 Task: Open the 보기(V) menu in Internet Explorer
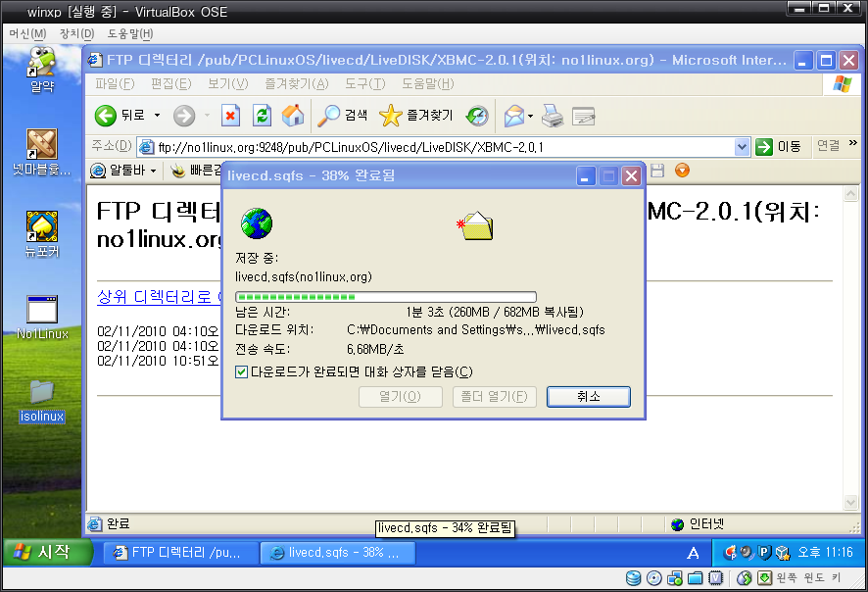tap(227, 84)
